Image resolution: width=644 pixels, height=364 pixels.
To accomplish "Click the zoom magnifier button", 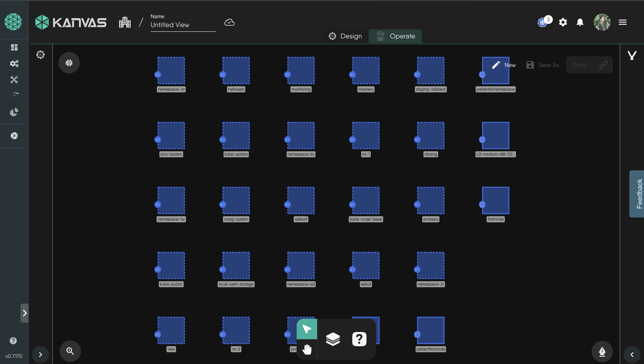I will coord(70,351).
